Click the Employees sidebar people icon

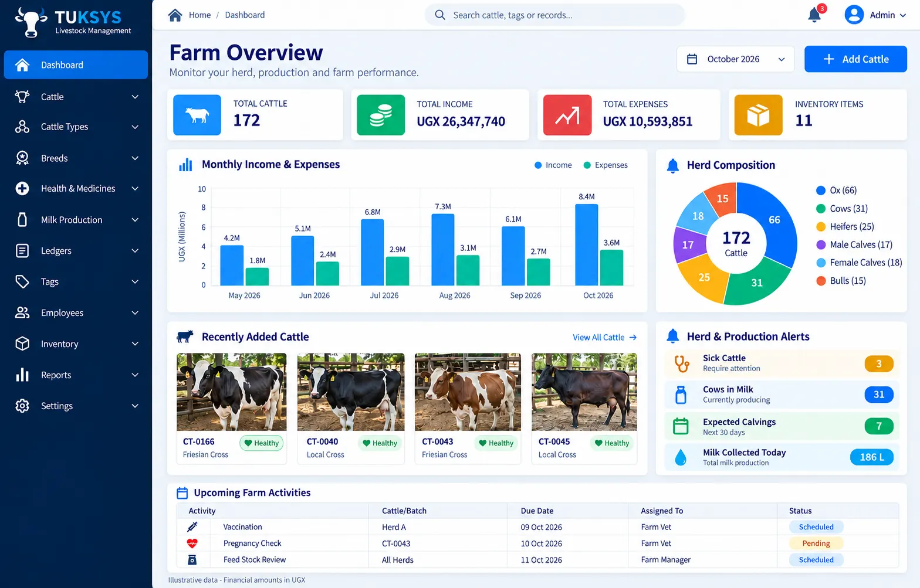point(22,312)
